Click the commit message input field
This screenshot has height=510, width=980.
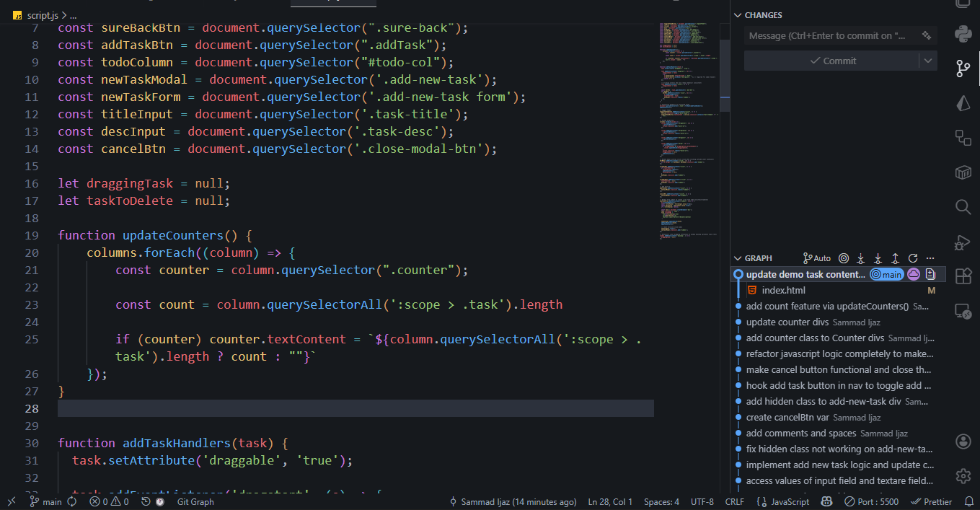tap(829, 35)
